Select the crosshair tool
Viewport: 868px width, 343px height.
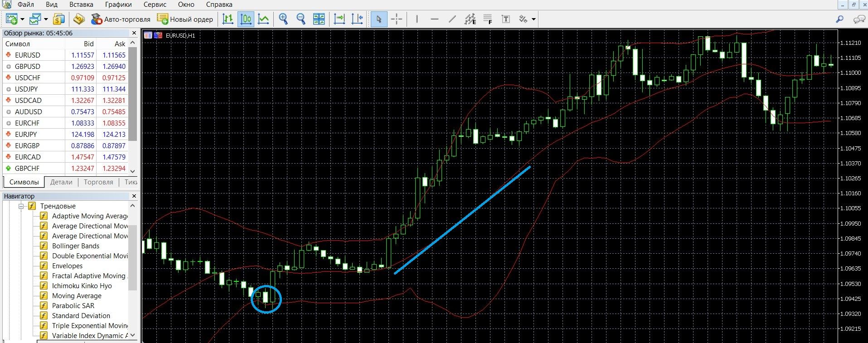pyautogui.click(x=397, y=19)
